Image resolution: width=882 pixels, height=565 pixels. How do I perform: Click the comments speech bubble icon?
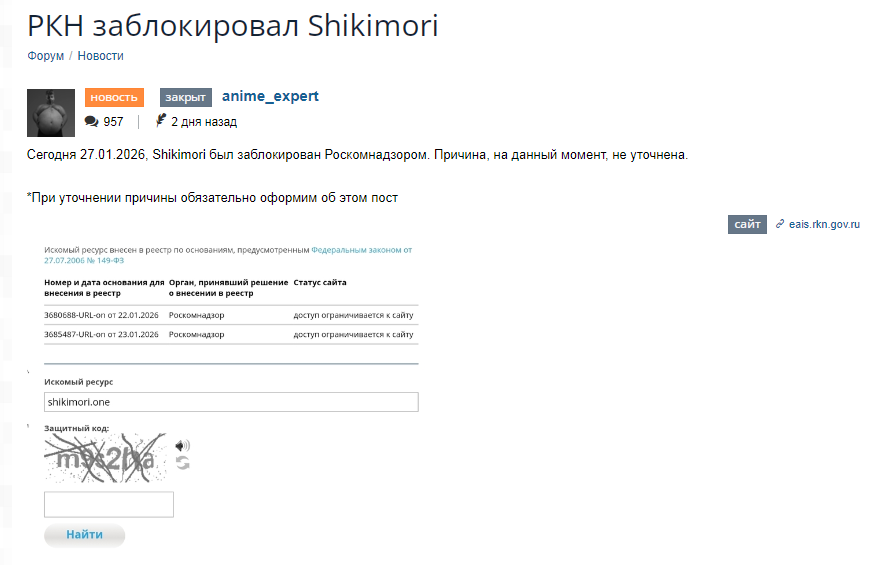pos(91,122)
